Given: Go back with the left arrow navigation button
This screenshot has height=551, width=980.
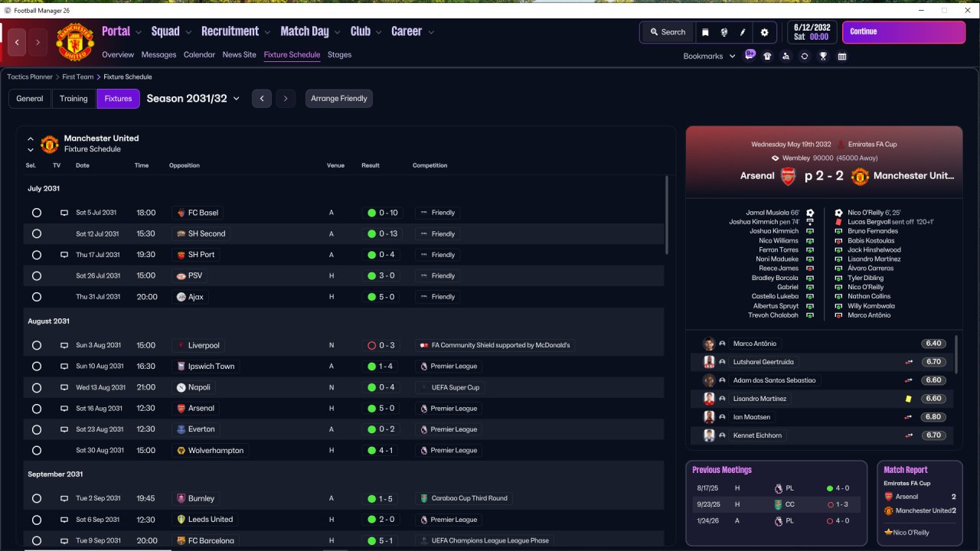Looking at the screenshot, I should click(18, 42).
